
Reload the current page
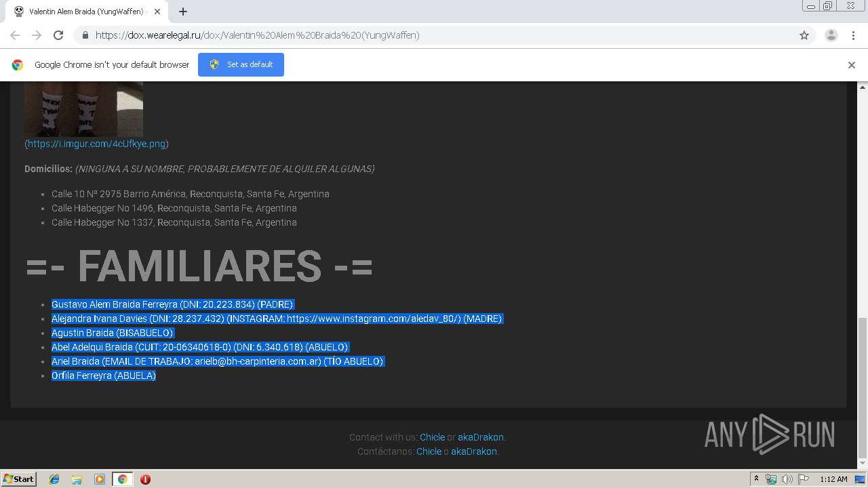click(x=58, y=35)
